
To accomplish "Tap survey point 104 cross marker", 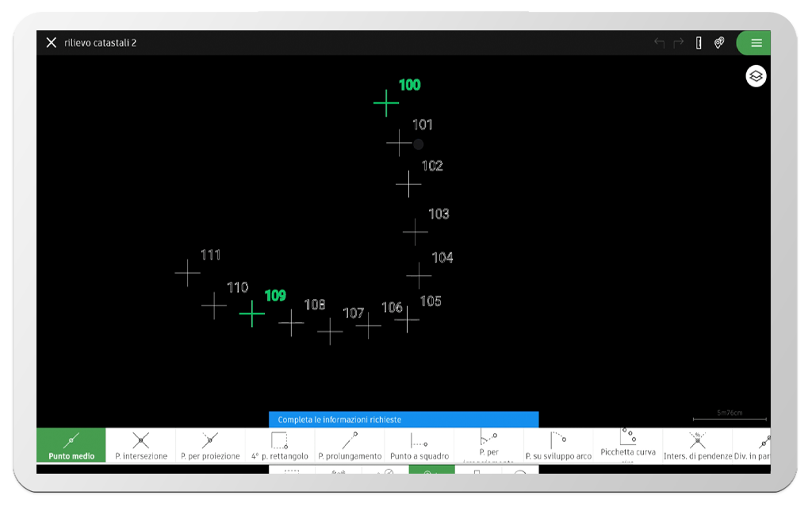I will point(419,275).
